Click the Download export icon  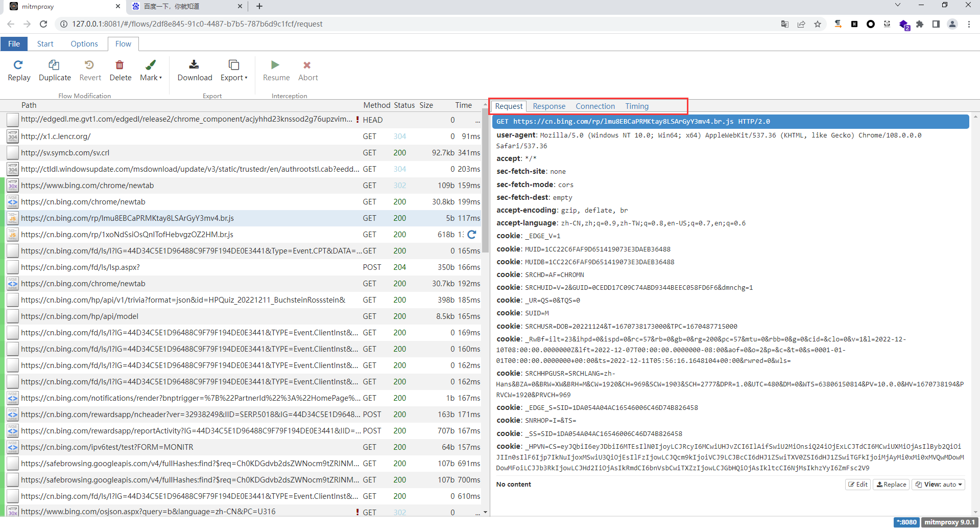tap(194, 65)
